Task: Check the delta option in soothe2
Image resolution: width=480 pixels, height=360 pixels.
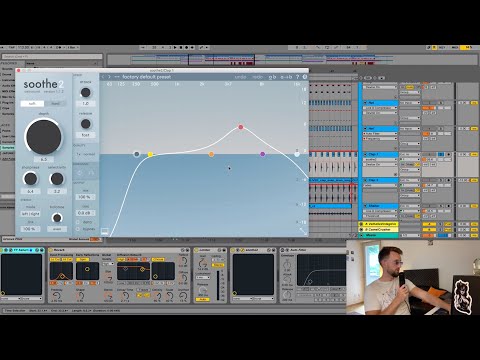Action: (78, 222)
